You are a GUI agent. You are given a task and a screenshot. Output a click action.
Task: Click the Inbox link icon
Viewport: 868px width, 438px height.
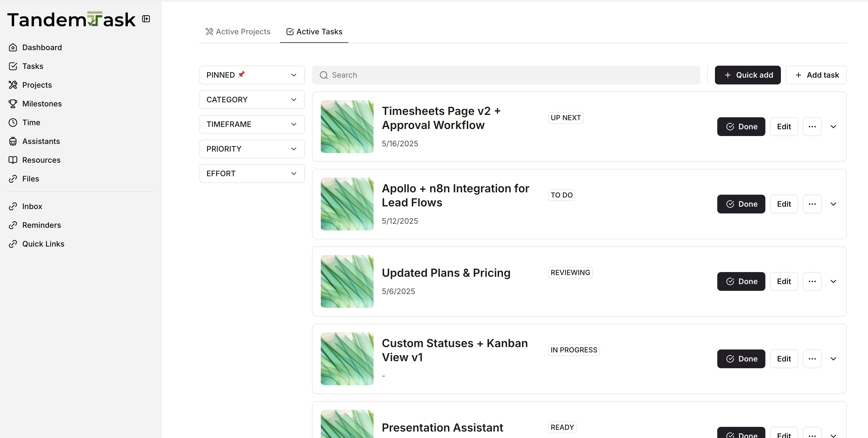[x=13, y=206]
